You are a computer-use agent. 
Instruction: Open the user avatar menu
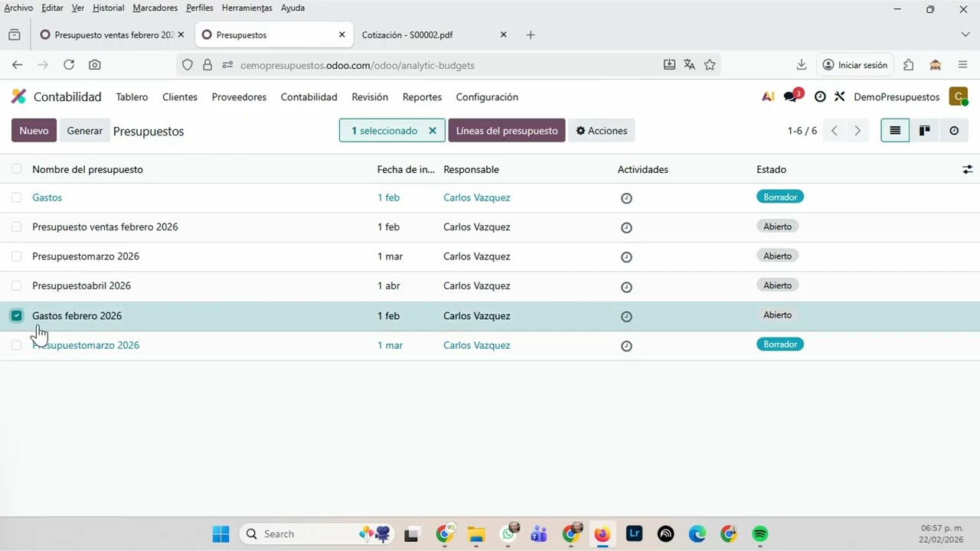[x=958, y=96]
